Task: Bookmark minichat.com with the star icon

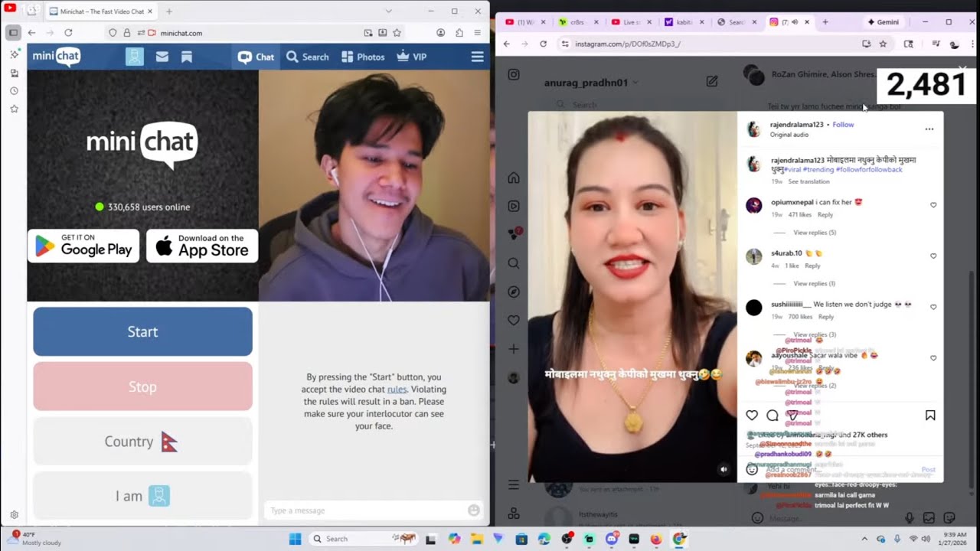Action: [x=396, y=33]
